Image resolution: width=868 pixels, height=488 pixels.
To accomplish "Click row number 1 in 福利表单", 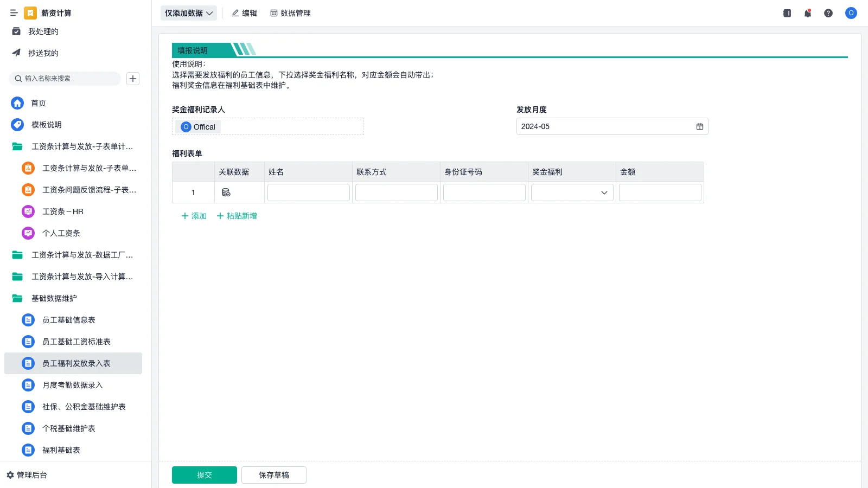I will click(193, 192).
